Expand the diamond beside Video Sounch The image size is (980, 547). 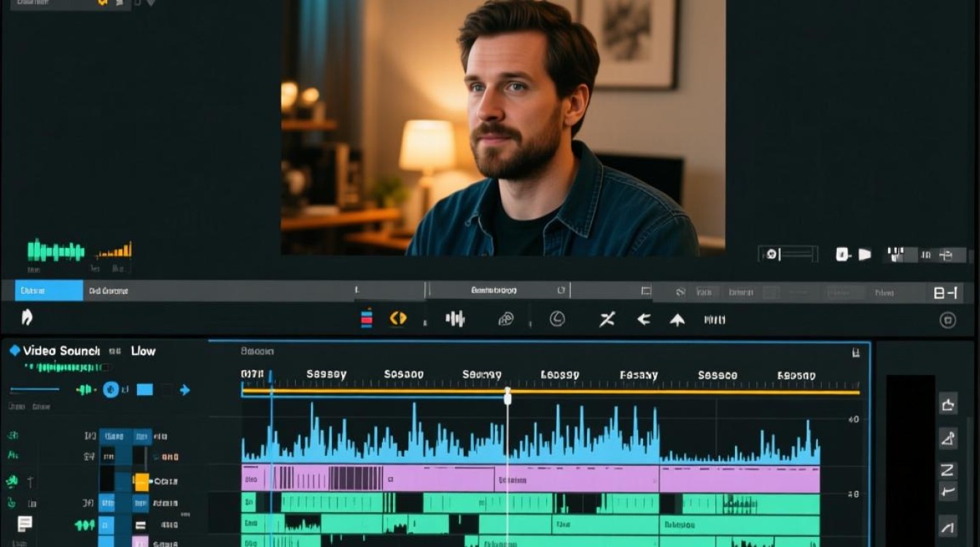(15, 351)
